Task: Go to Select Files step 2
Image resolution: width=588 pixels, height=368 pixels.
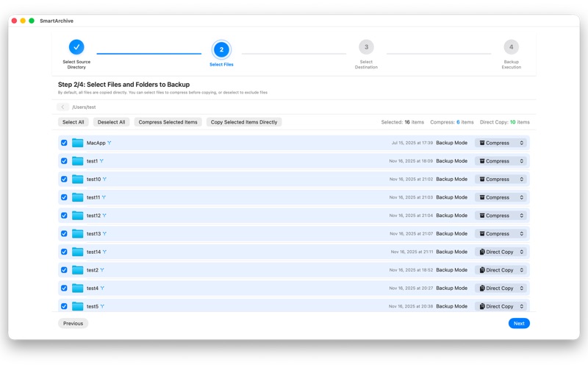Action: click(x=221, y=49)
